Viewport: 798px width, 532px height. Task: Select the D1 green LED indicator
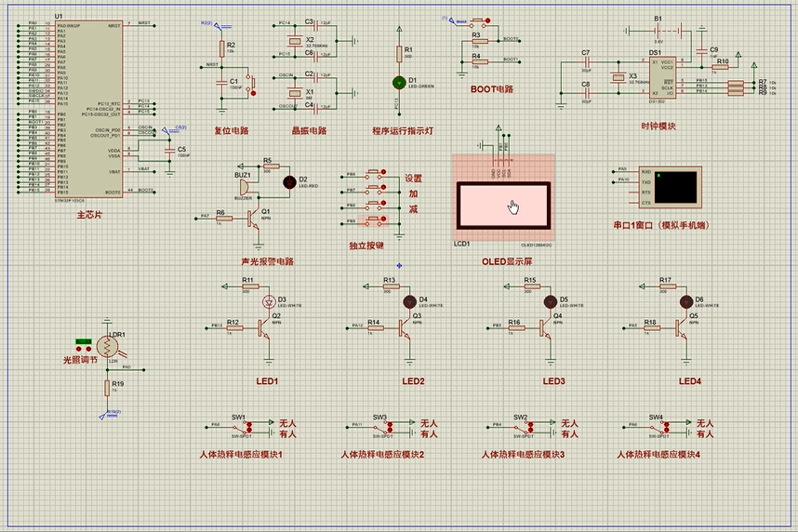pyautogui.click(x=399, y=82)
